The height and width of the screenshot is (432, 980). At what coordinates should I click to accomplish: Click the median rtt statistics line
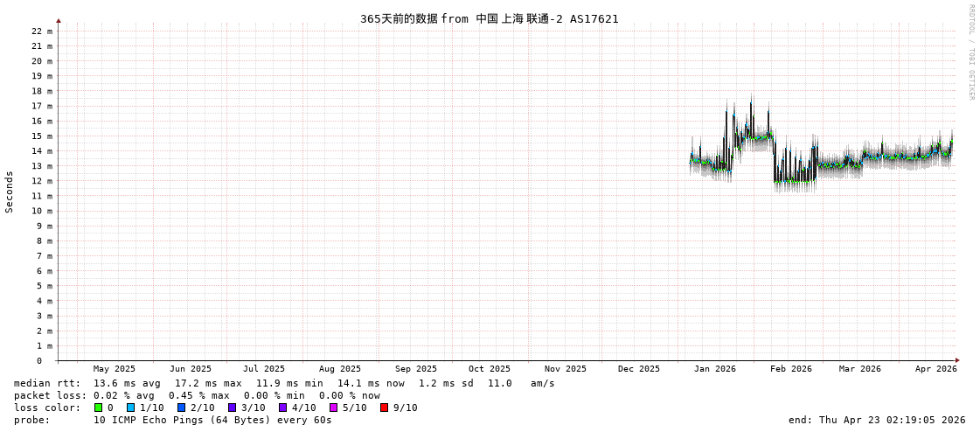coord(284,383)
